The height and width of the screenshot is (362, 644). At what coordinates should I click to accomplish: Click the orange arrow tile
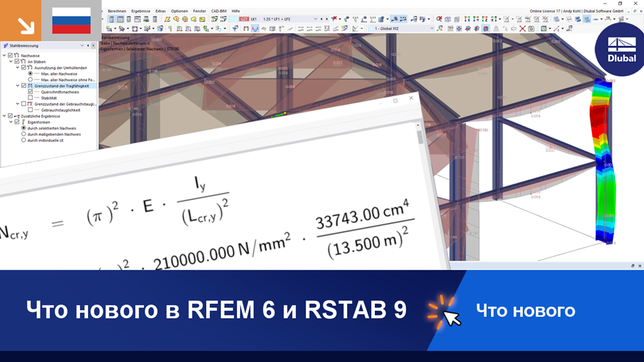21,21
